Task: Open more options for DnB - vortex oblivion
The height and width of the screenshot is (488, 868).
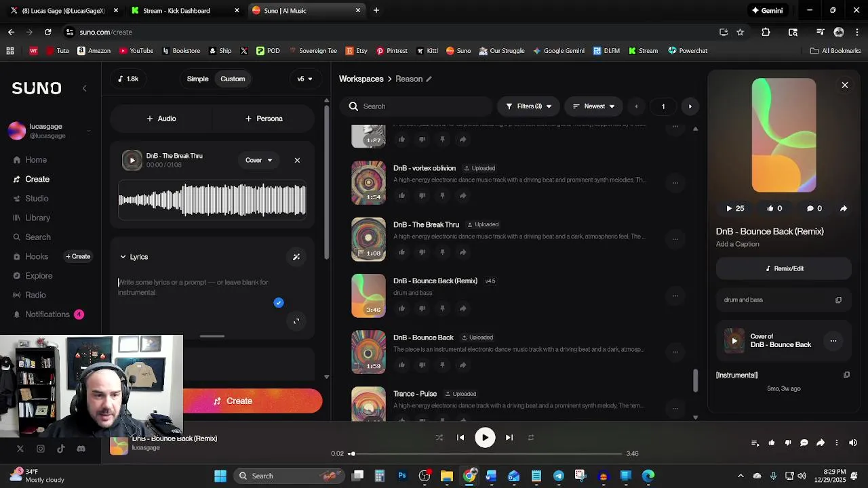Action: pos(675,182)
